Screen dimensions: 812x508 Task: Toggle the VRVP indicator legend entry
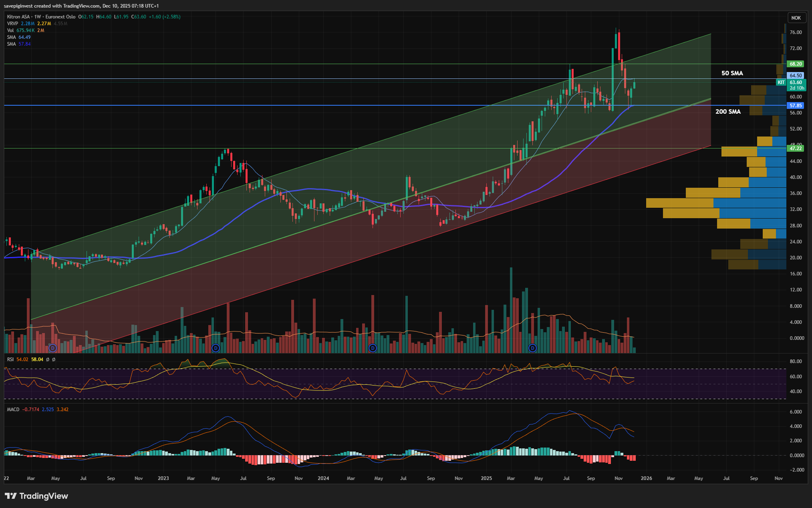coord(13,24)
